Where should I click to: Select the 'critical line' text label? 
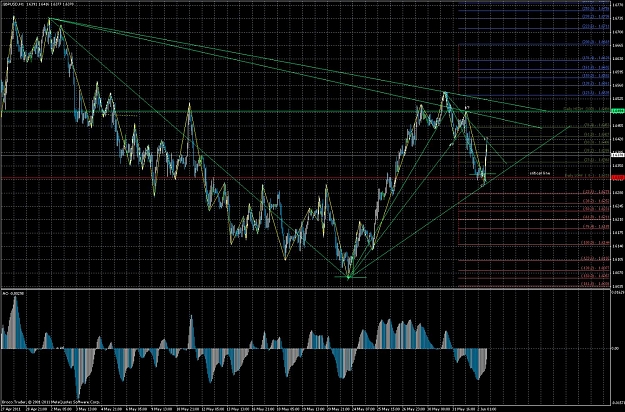coord(540,174)
